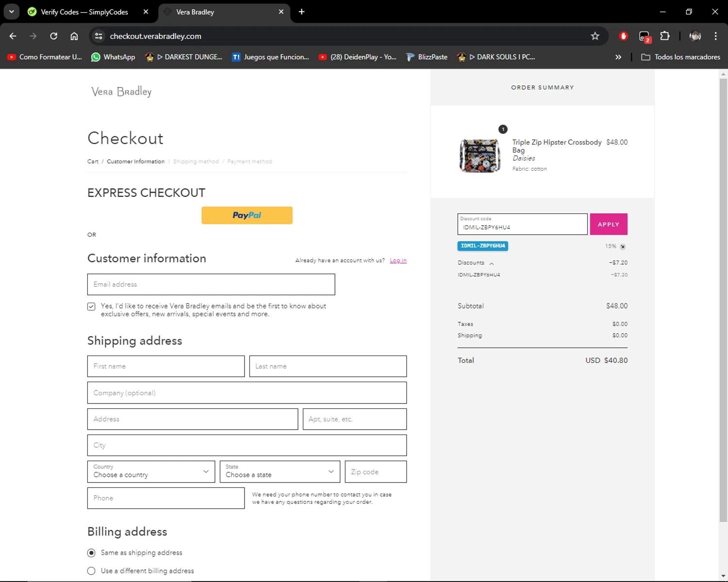Click the IDMIL-ZBPY6HU4 blue code tag

483,246
